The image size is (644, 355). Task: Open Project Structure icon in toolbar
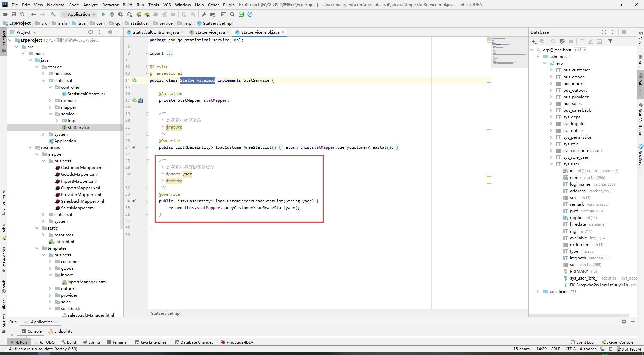213,14
